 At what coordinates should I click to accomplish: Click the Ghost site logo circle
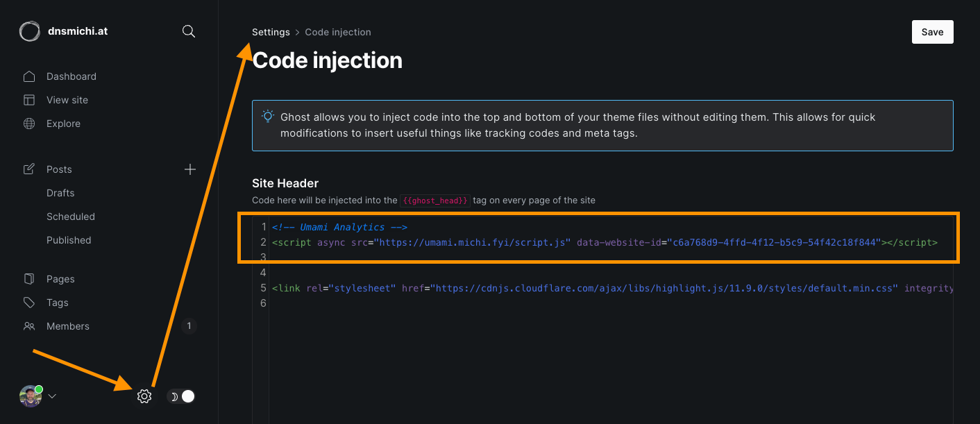30,31
